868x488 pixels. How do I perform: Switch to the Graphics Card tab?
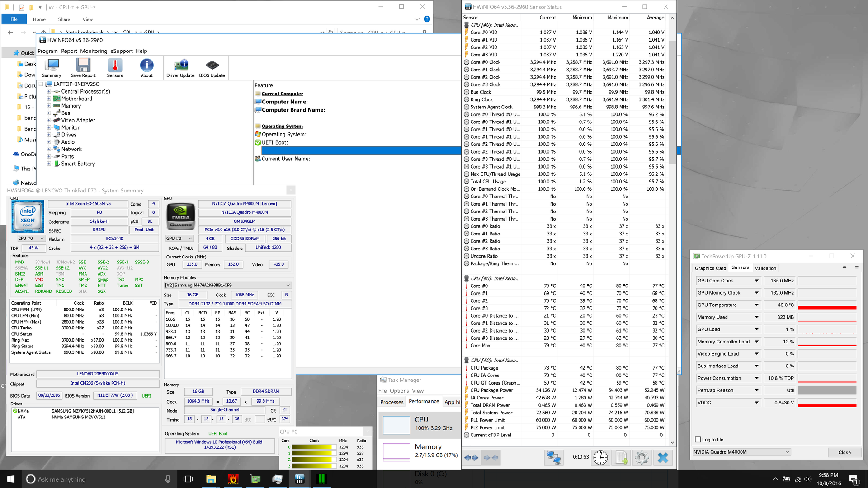pos(710,268)
